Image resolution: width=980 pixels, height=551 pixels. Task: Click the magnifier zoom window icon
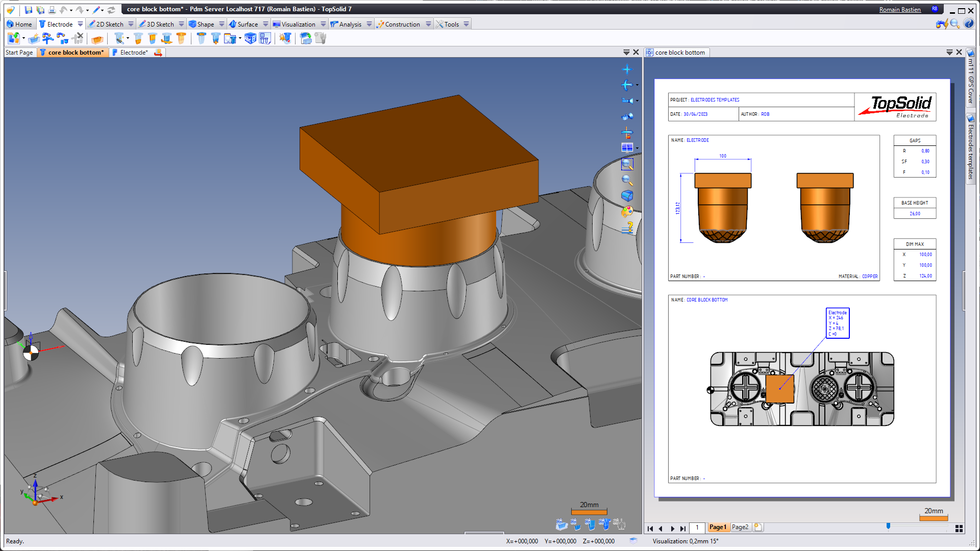tap(627, 164)
